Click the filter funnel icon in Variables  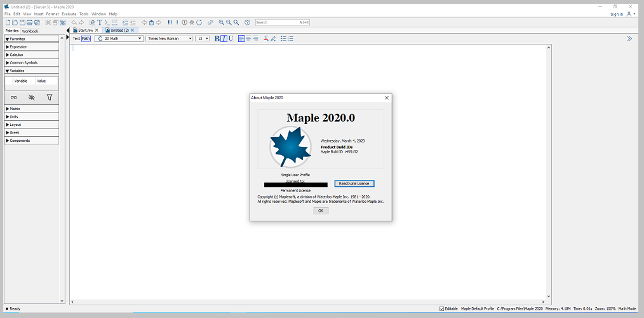[x=50, y=97]
